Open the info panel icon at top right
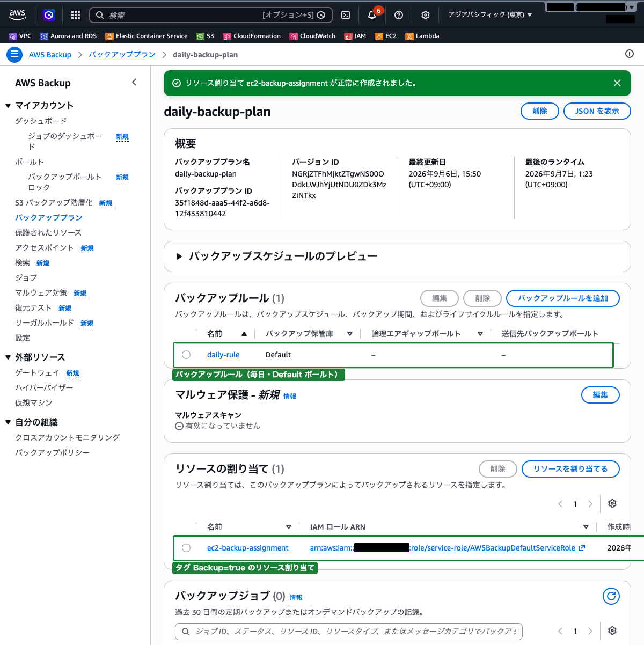 [x=630, y=54]
